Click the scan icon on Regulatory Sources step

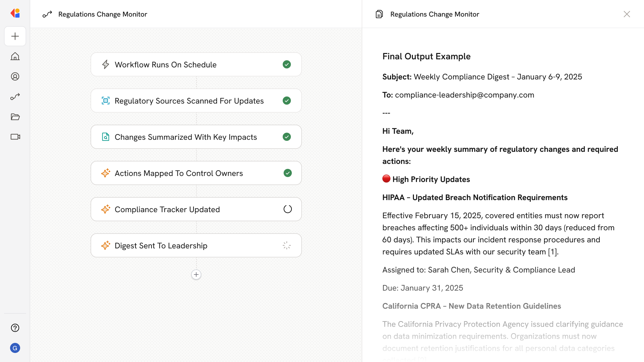[106, 101]
